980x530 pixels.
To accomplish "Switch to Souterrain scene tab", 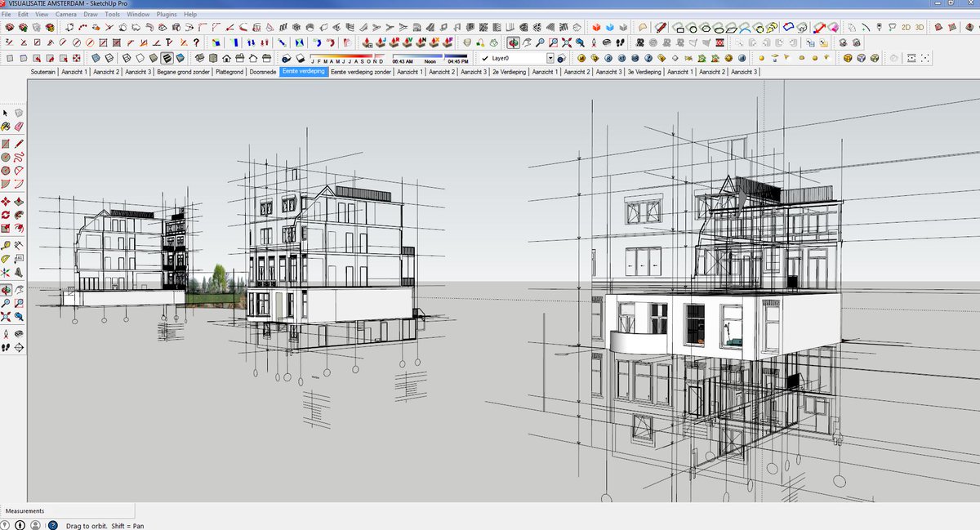I will coord(43,72).
